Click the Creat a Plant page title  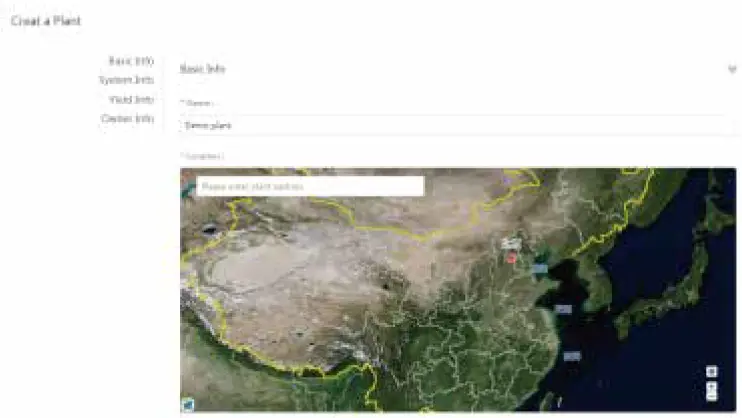pos(46,21)
